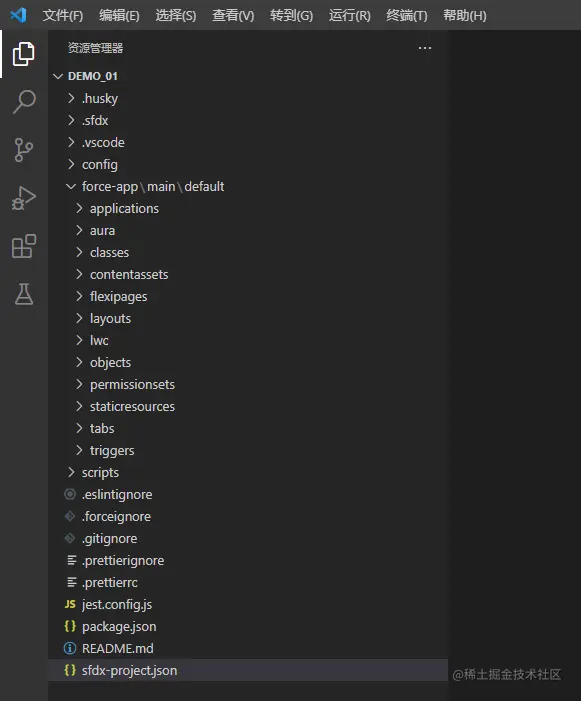Open the .eslintignore file name
Image resolution: width=581 pixels, height=701 pixels.
pyautogui.click(x=117, y=494)
